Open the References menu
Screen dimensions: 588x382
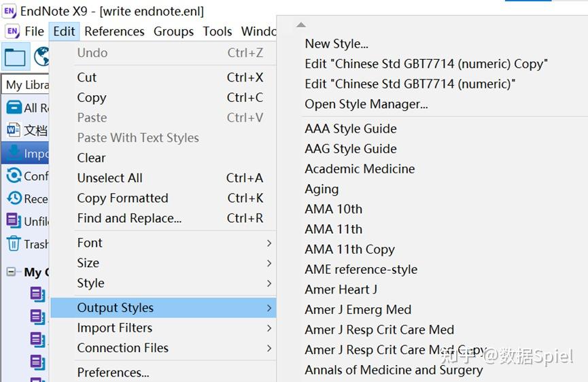(x=114, y=31)
